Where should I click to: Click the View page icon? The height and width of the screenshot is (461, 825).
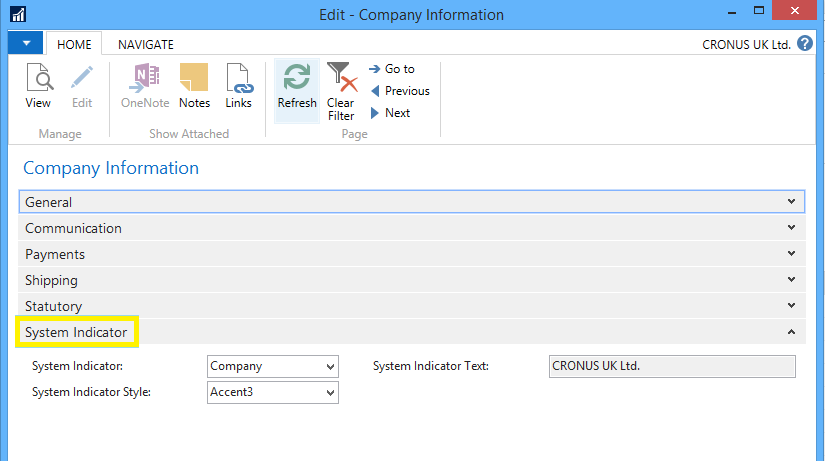pos(39,77)
